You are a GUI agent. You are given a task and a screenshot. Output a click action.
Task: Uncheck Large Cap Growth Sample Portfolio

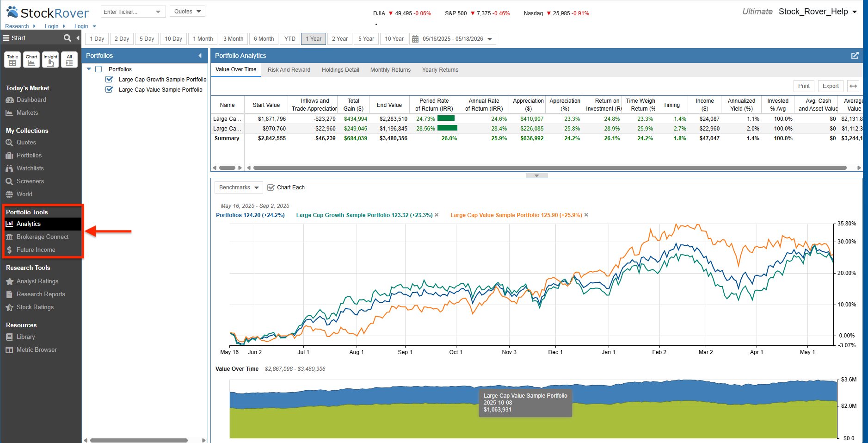(109, 79)
